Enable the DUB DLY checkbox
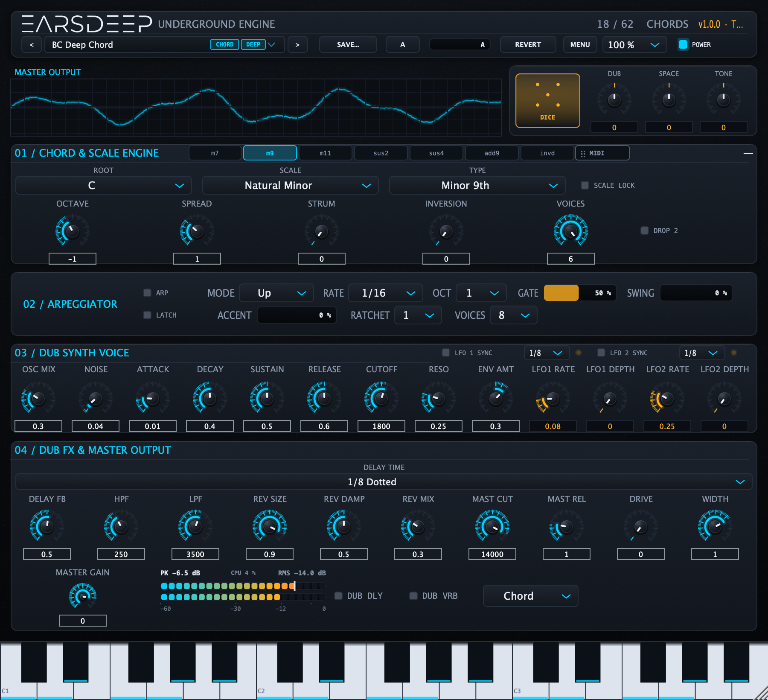This screenshot has height=700, width=768. pyautogui.click(x=338, y=596)
